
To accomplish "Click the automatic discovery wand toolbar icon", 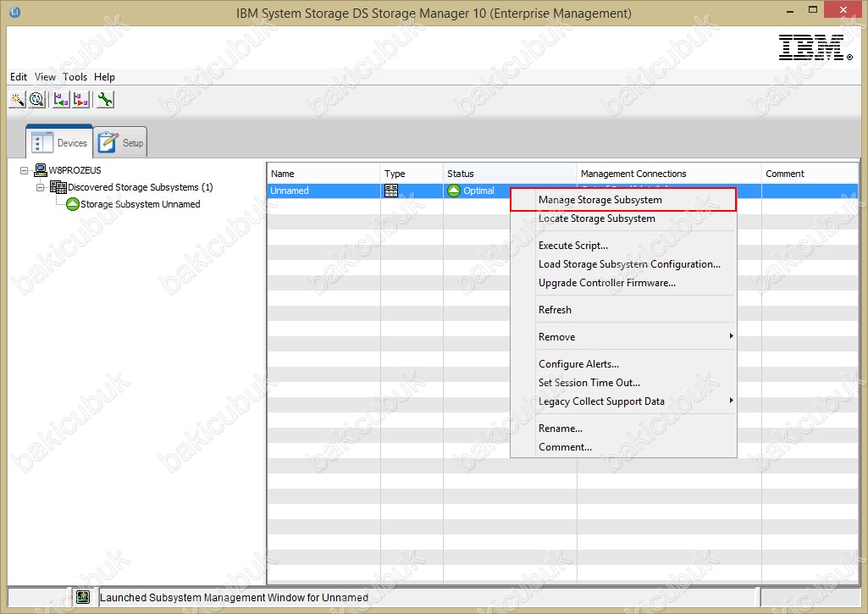I will (x=18, y=100).
